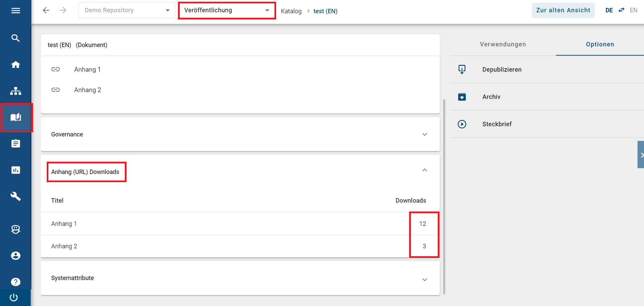Select the Optionen tab
The height and width of the screenshot is (306, 644).
pos(600,44)
